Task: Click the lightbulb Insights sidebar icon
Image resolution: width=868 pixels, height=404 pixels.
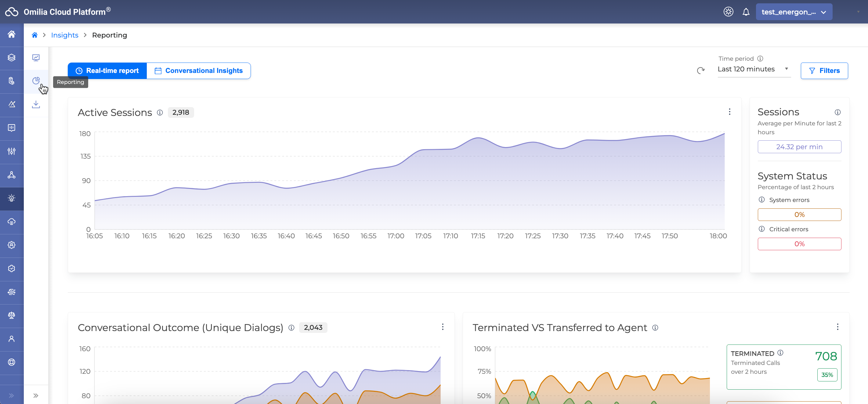Action: [x=12, y=198]
